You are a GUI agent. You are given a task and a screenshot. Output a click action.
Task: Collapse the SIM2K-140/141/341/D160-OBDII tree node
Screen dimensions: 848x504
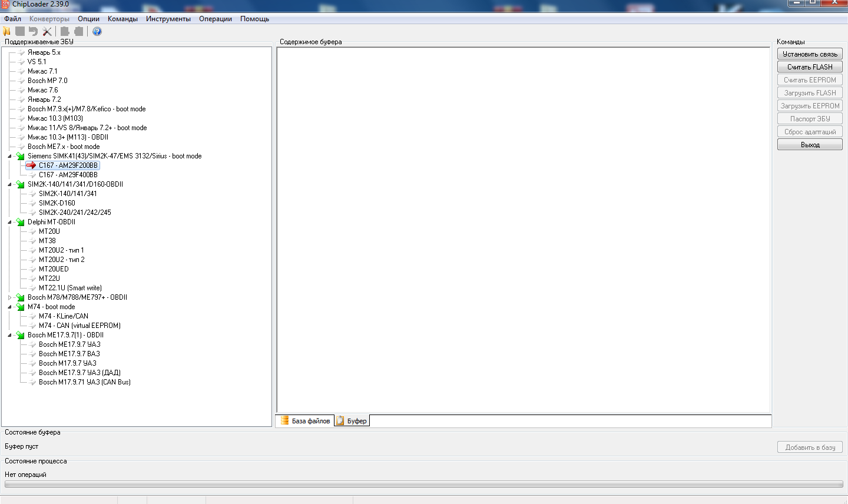click(x=9, y=184)
